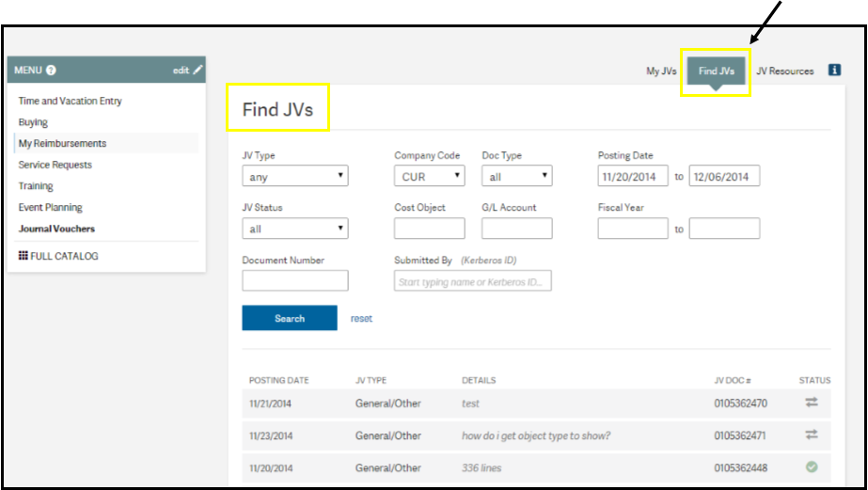This screenshot has height=490, width=868.
Task: Click document number 0105362470
Action: [741, 403]
